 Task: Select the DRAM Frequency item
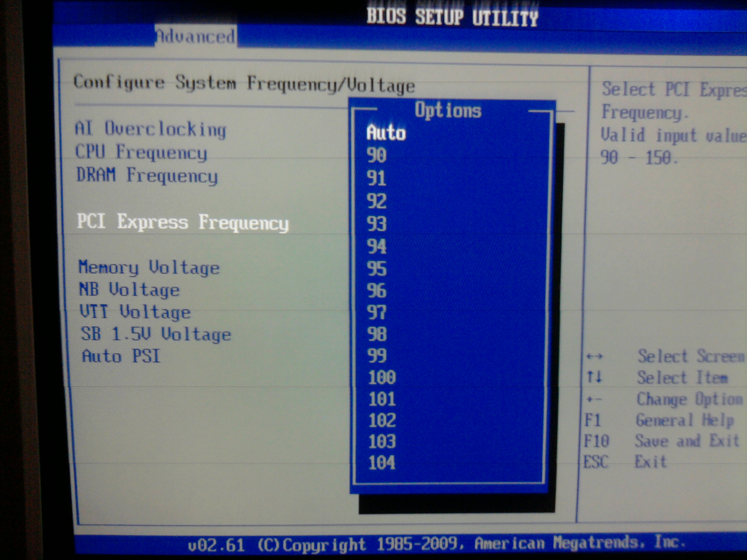coord(147,175)
